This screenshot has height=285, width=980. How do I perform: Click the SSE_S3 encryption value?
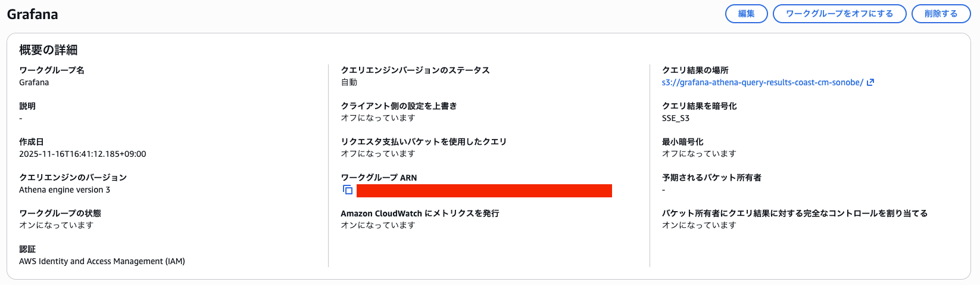[x=676, y=118]
